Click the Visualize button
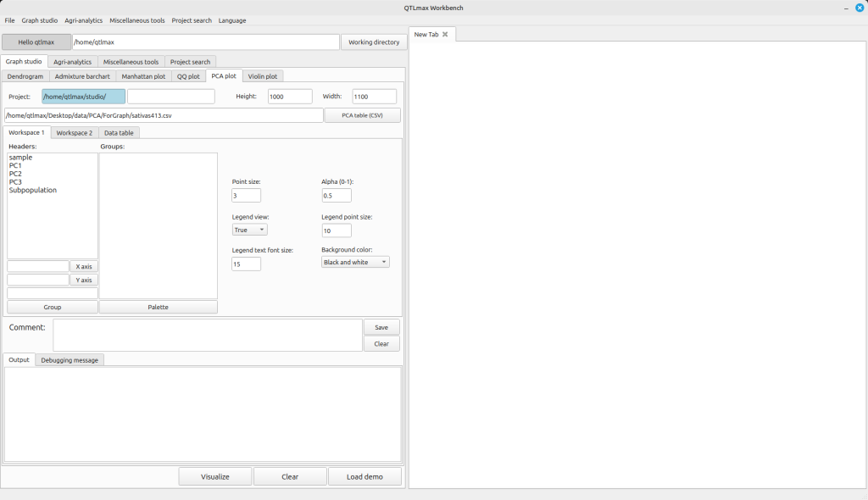 [215, 476]
